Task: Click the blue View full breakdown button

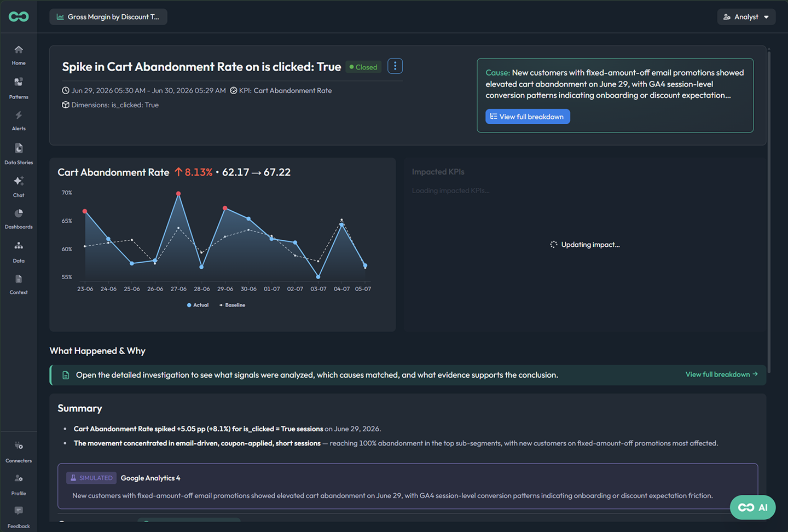Action: [x=528, y=117]
